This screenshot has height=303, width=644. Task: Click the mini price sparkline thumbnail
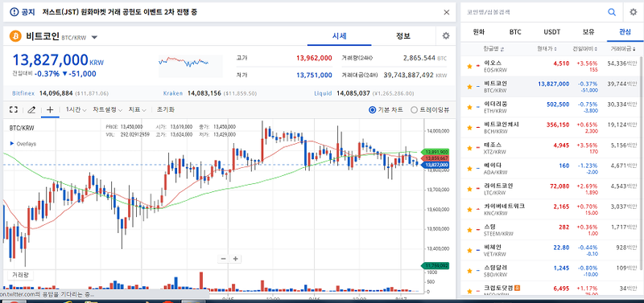(190, 66)
